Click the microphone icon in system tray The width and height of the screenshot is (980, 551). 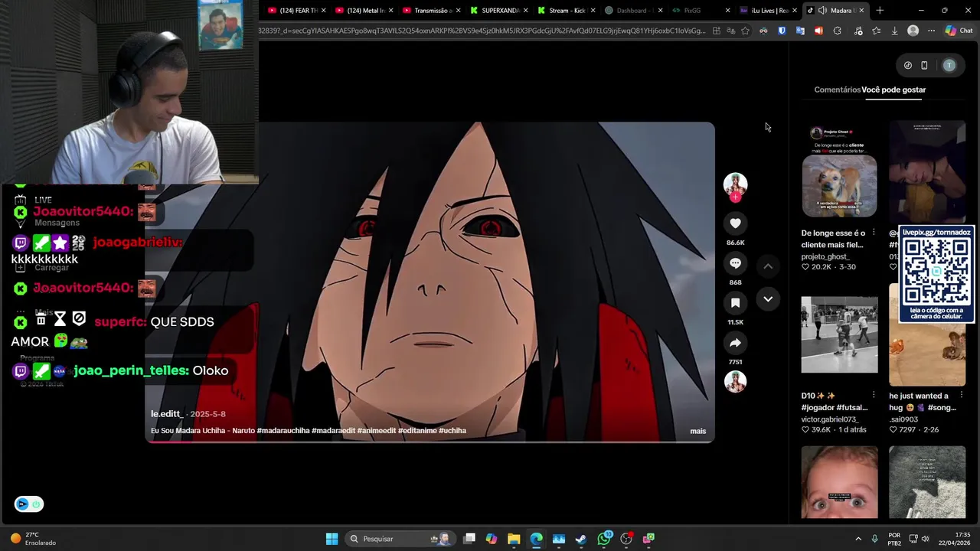(x=874, y=539)
